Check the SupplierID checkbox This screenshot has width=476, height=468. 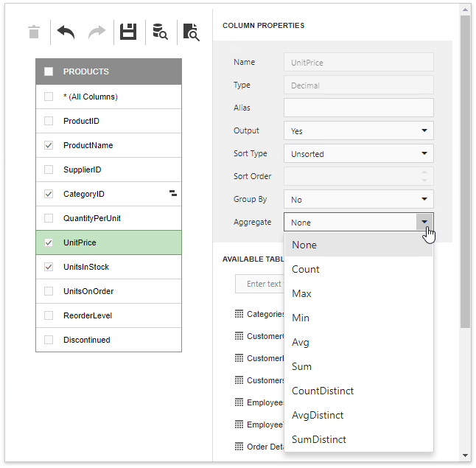click(49, 170)
